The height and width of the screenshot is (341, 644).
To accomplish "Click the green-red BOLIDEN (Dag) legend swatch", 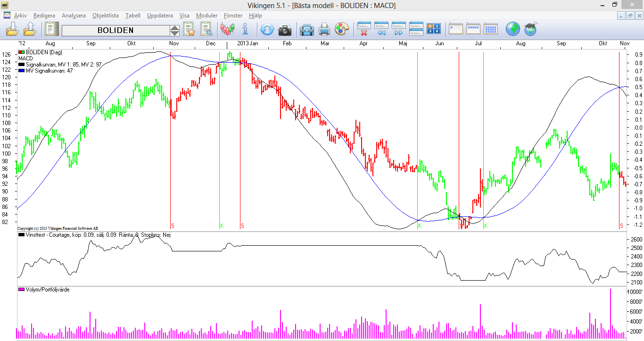I will click(22, 52).
